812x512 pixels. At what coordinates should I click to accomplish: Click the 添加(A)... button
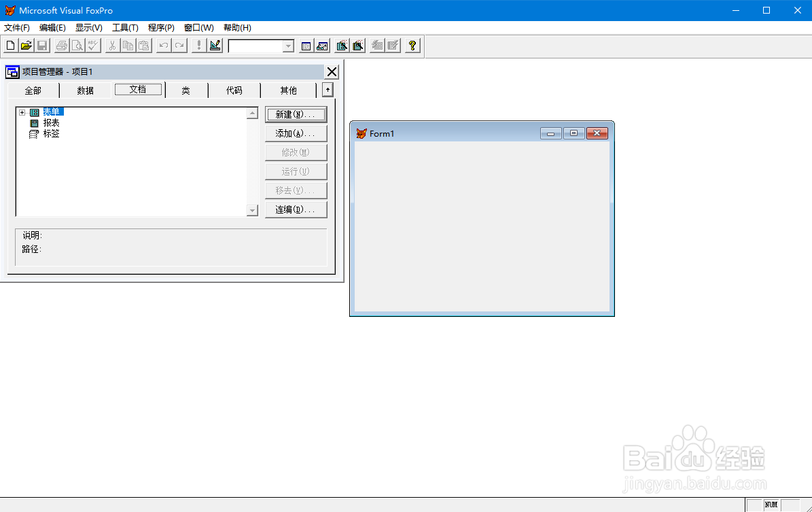[296, 134]
